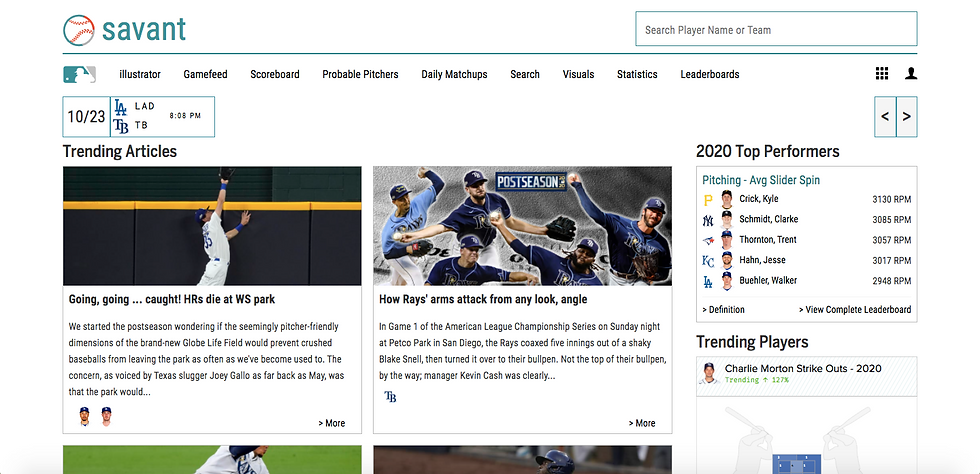Open the Gamefeed menu item
Viewport: 980px width, 474px height.
[x=205, y=74]
